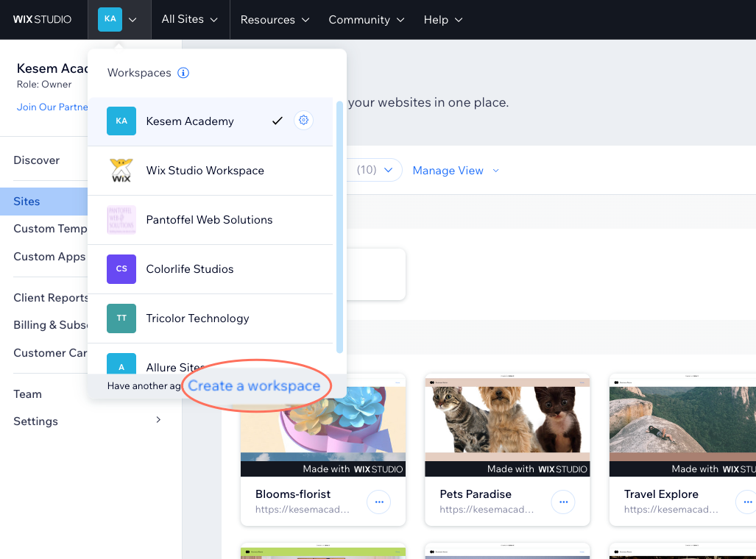
Task: Click the Wix Studio Workspace logo icon
Action: pos(121,171)
